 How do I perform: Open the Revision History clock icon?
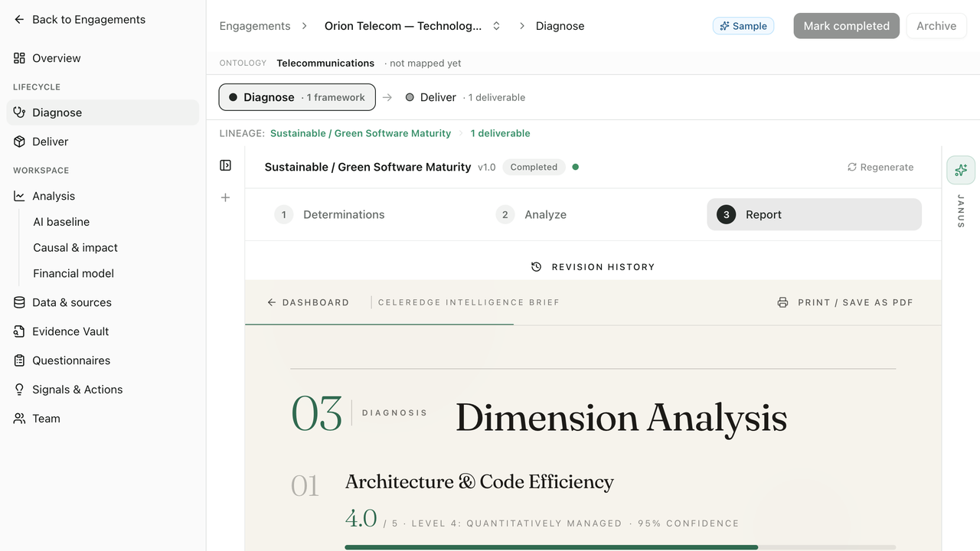(x=536, y=267)
